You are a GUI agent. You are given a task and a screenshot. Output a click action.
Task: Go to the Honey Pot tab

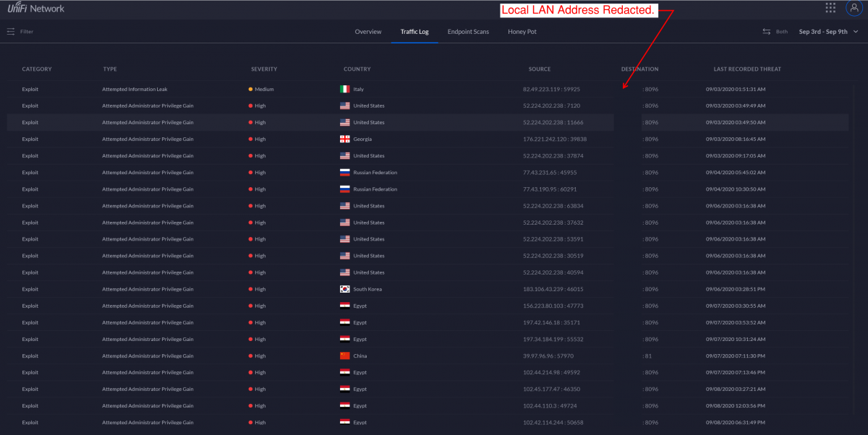[522, 32]
